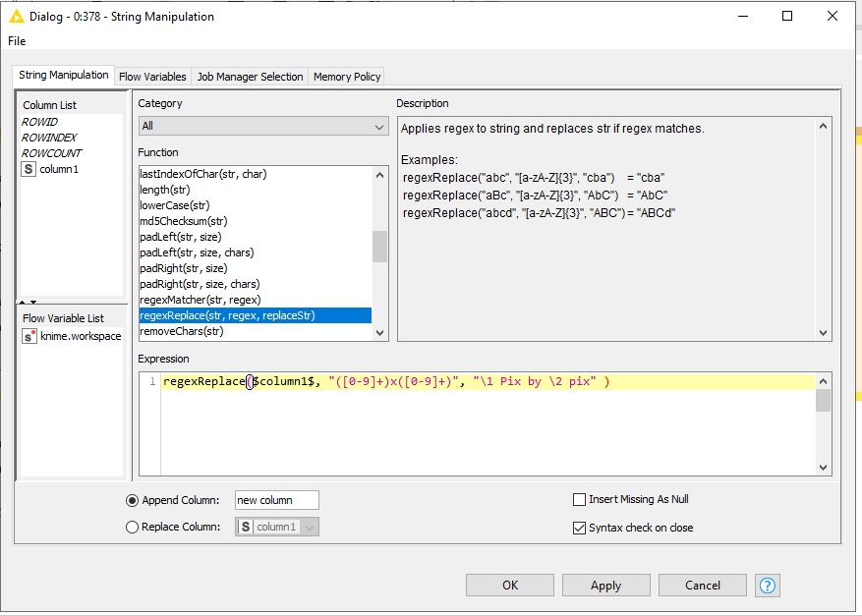This screenshot has height=616, width=862.
Task: Collapse the split pane divider arrows
Action: tap(28, 302)
